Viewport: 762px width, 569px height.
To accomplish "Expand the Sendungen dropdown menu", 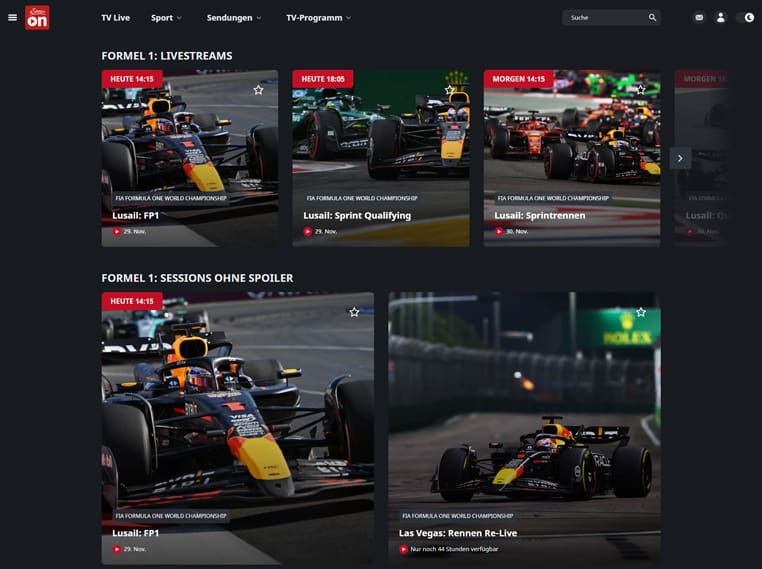I will [x=234, y=18].
